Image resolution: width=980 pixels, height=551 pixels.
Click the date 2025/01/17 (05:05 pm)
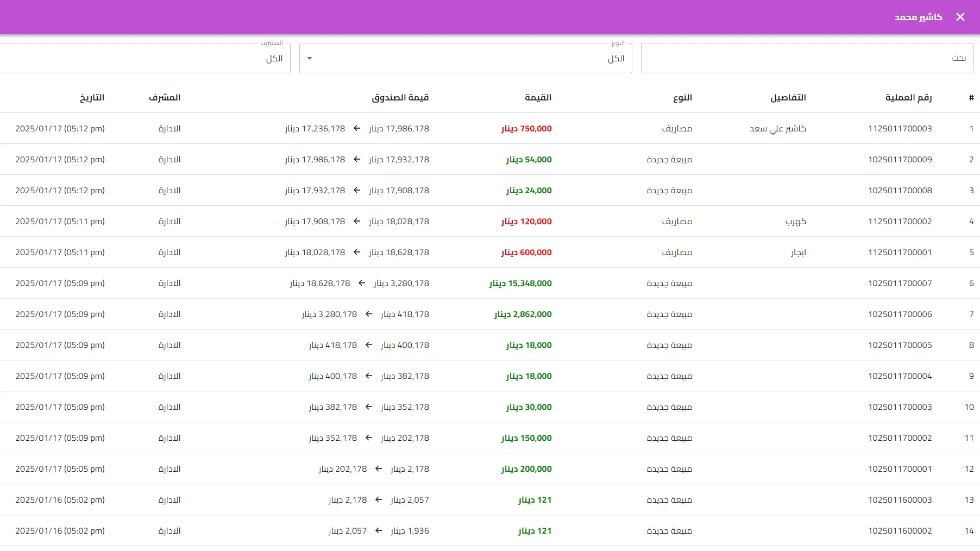tap(60, 469)
